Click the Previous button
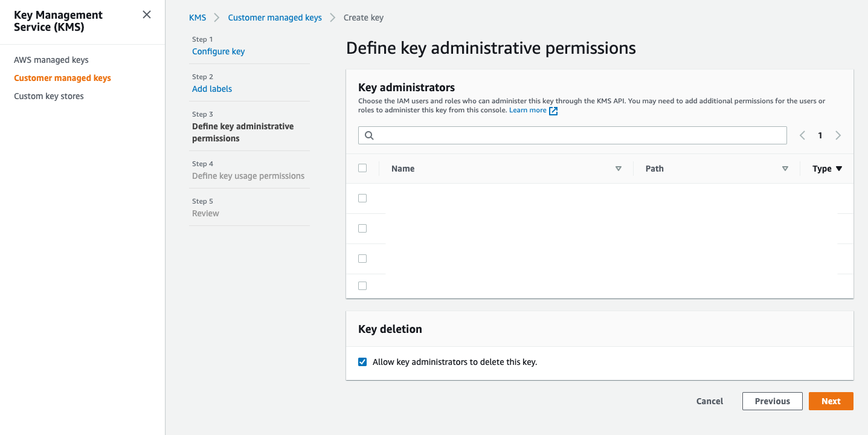 tap(772, 401)
